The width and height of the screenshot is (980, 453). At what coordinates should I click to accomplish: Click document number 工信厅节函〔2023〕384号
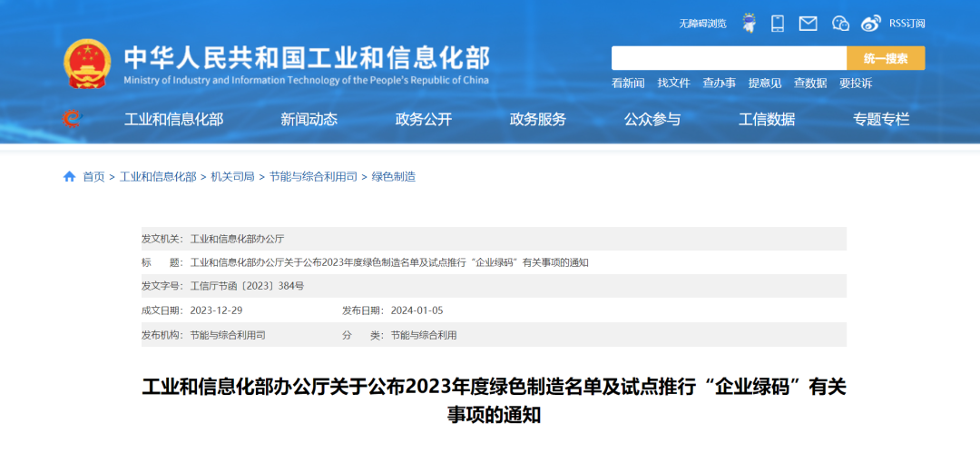[247, 287]
